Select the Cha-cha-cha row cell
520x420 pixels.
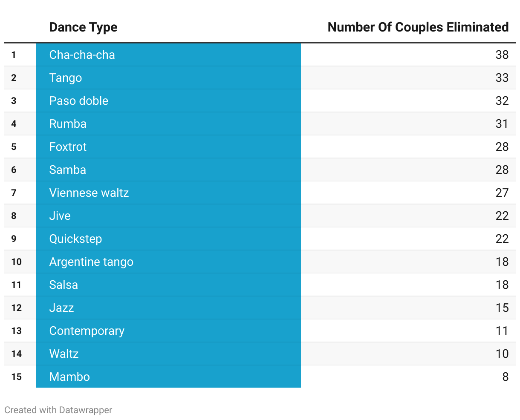82,55
